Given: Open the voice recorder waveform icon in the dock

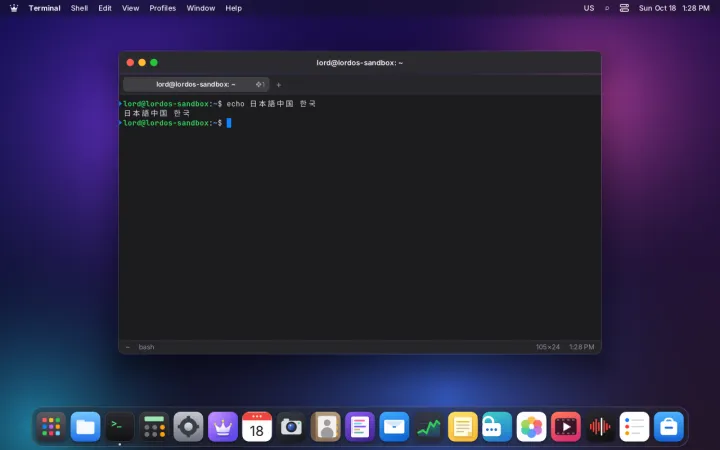Looking at the screenshot, I should [600, 427].
